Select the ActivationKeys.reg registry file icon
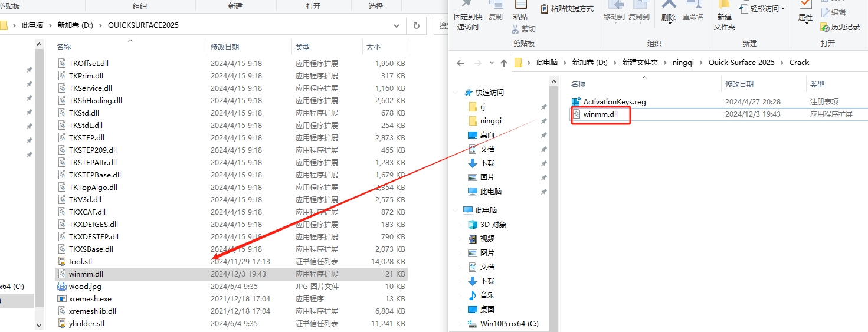The image size is (868, 332). [x=577, y=101]
